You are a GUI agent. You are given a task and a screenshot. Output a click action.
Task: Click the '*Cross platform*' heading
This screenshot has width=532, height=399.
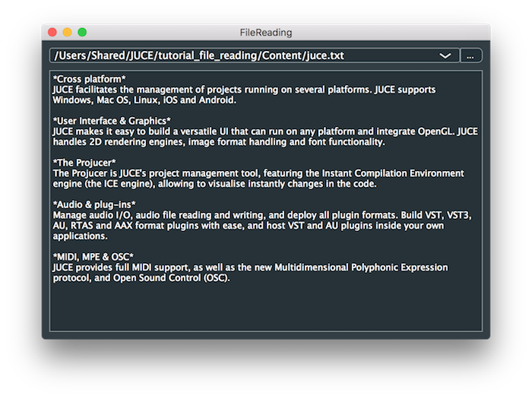point(89,79)
